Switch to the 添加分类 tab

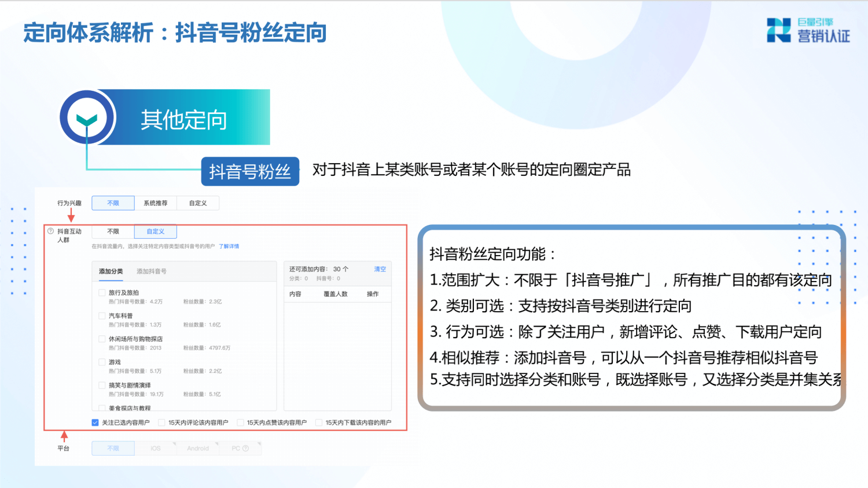[111, 271]
